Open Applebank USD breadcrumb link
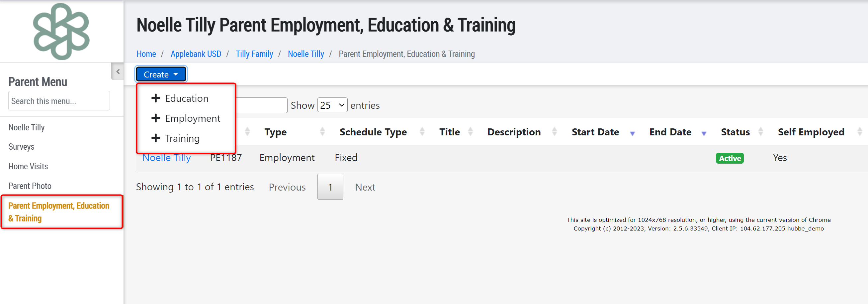Image resolution: width=868 pixels, height=304 pixels. pos(196,54)
